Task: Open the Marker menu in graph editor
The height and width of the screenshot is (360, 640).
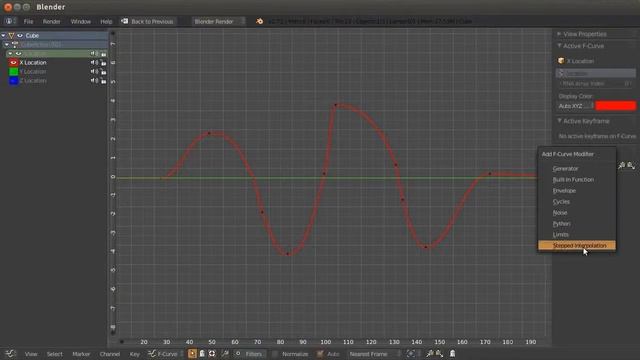Action: pos(81,354)
